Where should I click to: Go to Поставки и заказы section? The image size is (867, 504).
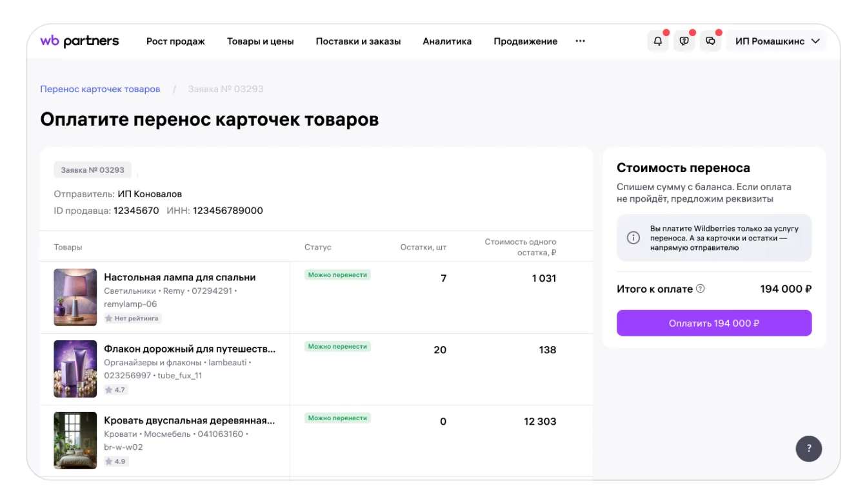[x=358, y=41]
